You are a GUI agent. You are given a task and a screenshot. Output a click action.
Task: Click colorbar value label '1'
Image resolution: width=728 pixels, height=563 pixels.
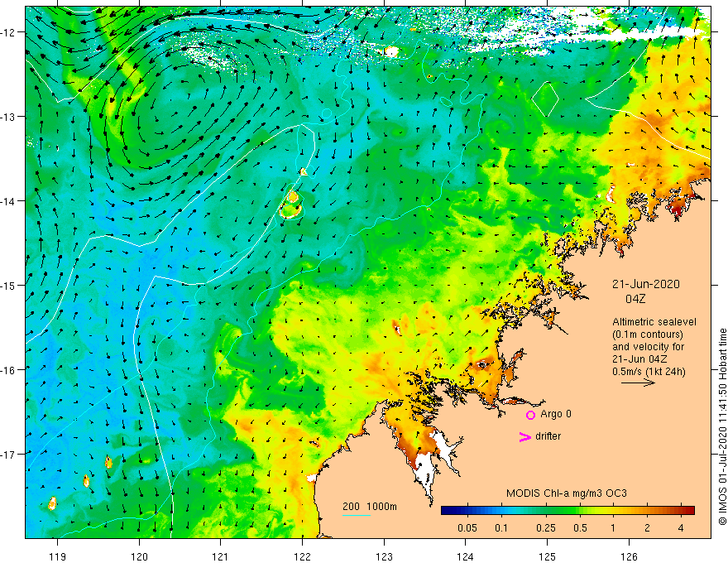click(x=613, y=528)
